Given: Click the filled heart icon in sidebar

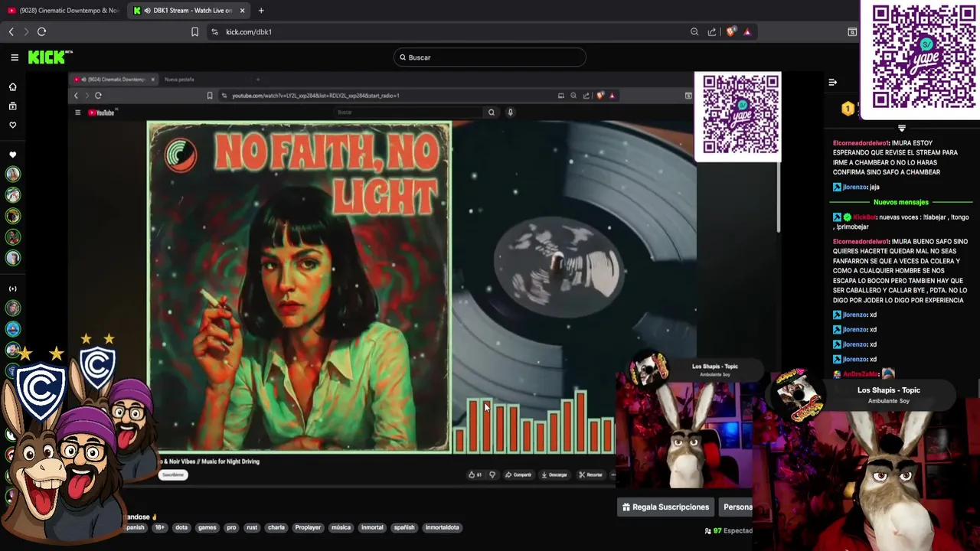Looking at the screenshot, I should (12, 155).
